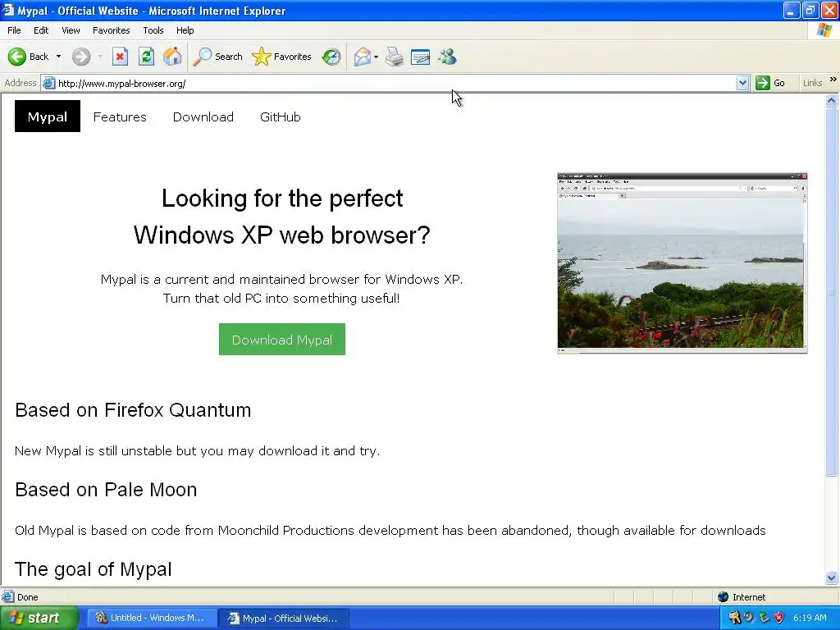The width and height of the screenshot is (840, 630).
Task: Click the address bar URL field
Action: click(395, 83)
